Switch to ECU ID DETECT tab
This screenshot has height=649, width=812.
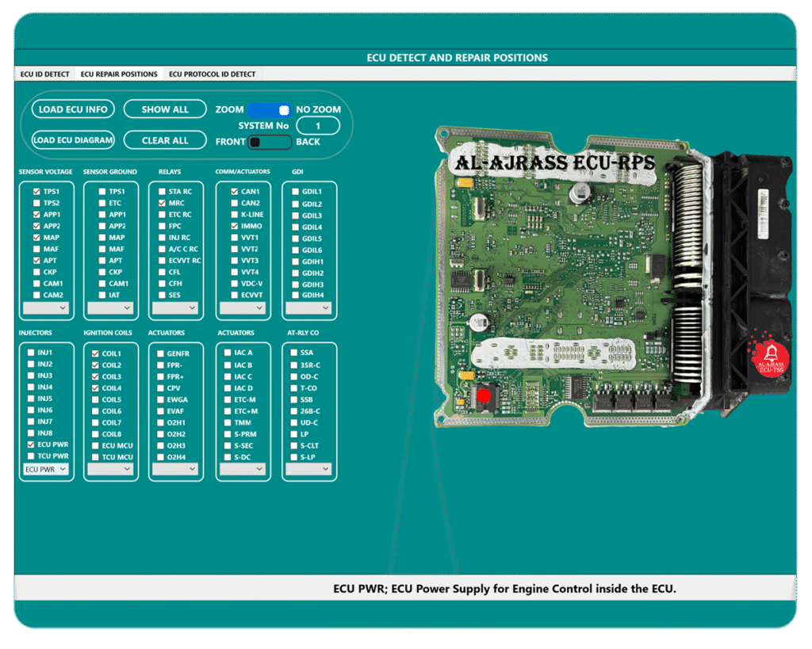pos(44,74)
